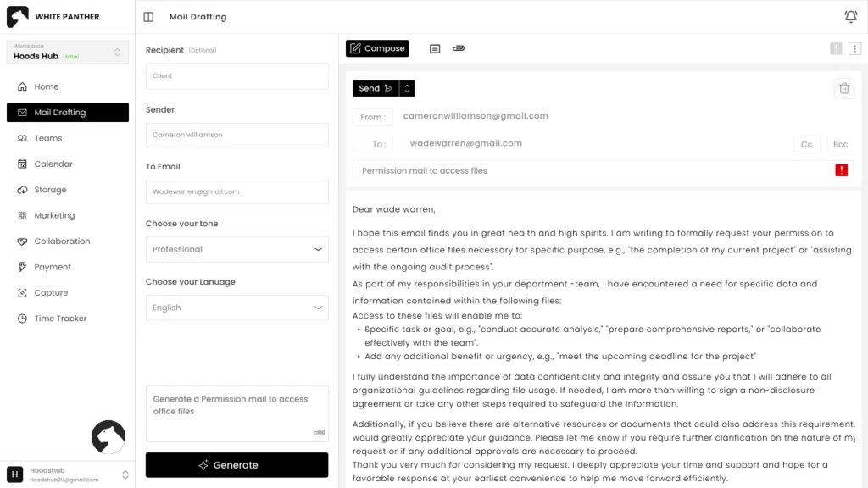Click the red priority exclamation icon

[x=841, y=169]
